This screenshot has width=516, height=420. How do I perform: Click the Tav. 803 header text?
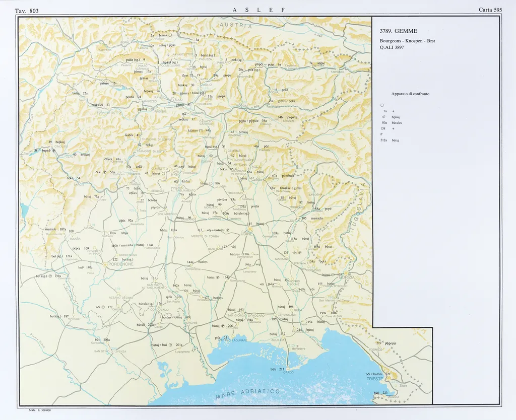click(27, 11)
